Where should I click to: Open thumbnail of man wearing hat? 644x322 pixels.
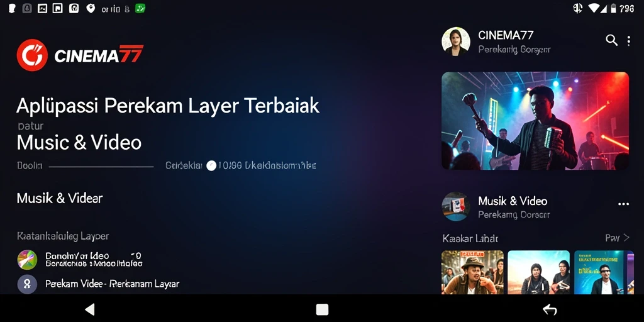(472, 272)
